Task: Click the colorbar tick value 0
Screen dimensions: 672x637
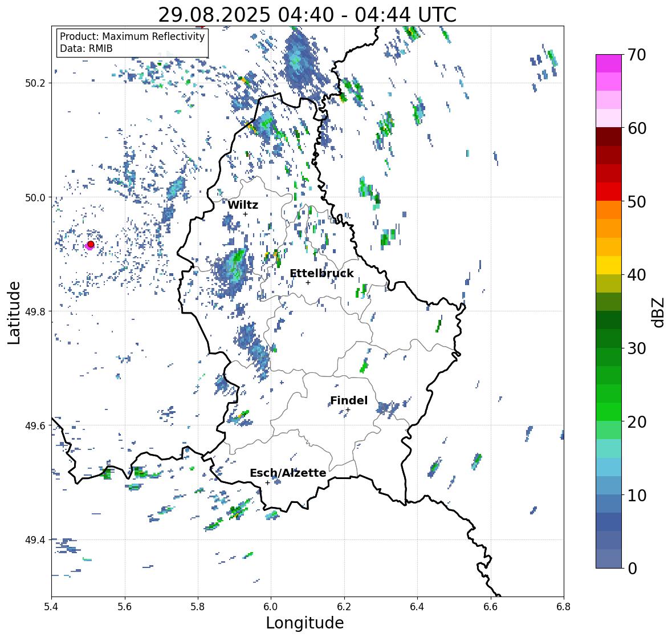Action: click(632, 569)
